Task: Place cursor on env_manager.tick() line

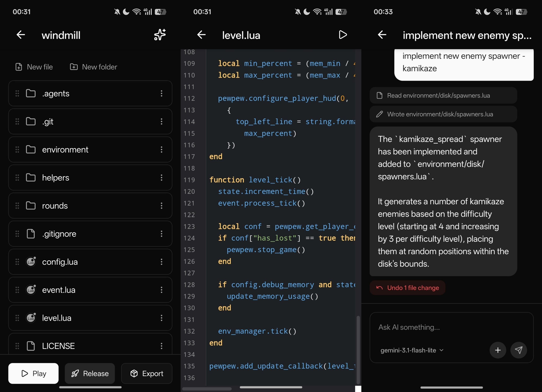Action: [257, 331]
